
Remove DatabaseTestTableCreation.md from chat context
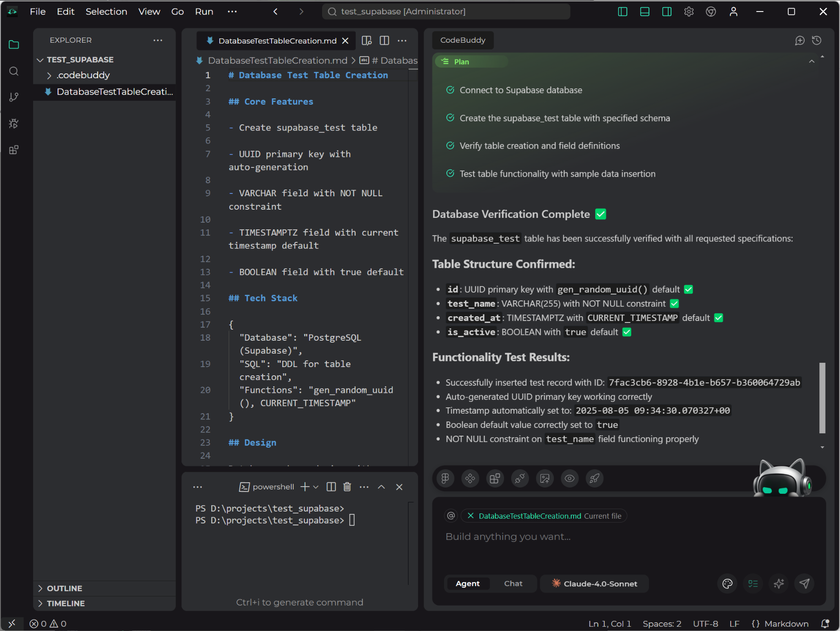tap(470, 515)
